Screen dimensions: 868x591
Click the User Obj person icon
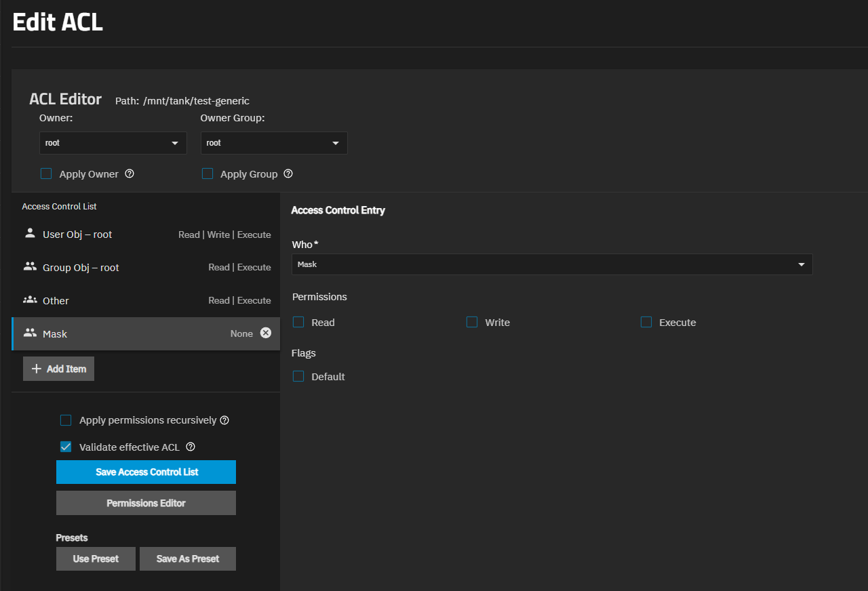point(30,233)
